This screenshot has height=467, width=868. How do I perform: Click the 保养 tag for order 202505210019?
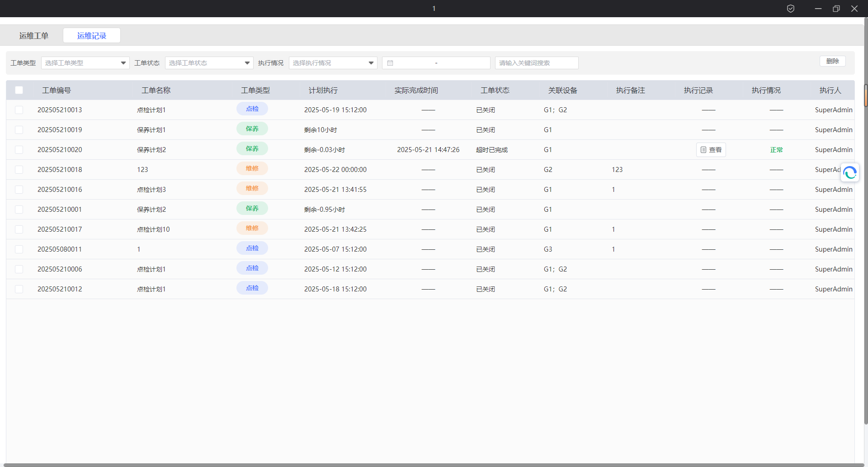[252, 129]
